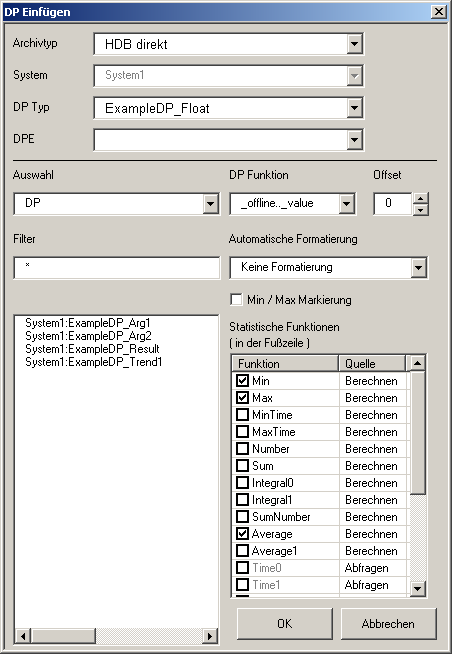This screenshot has height=654, width=452.
Task: Increase the Offset value with up arrow
Action: tap(420, 198)
